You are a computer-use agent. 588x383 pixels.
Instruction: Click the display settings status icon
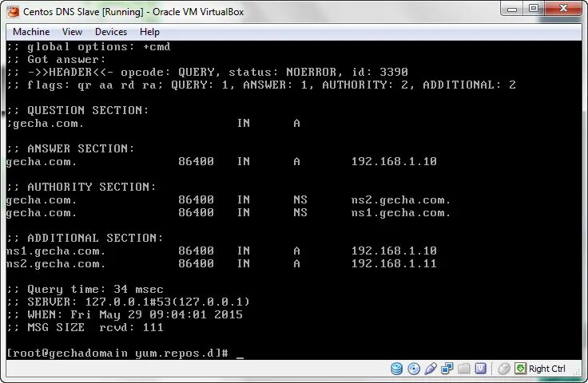pos(480,369)
